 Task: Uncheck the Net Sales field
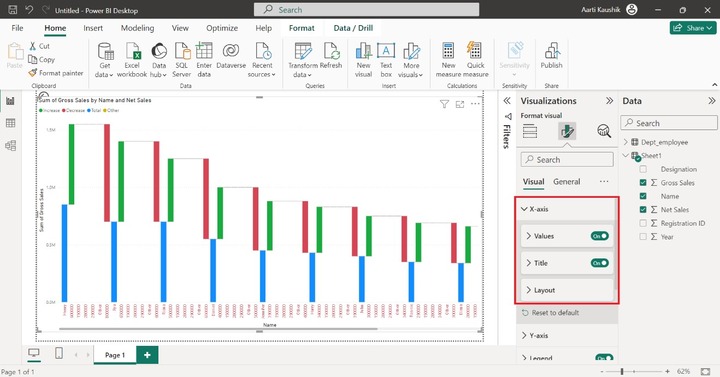(643, 210)
